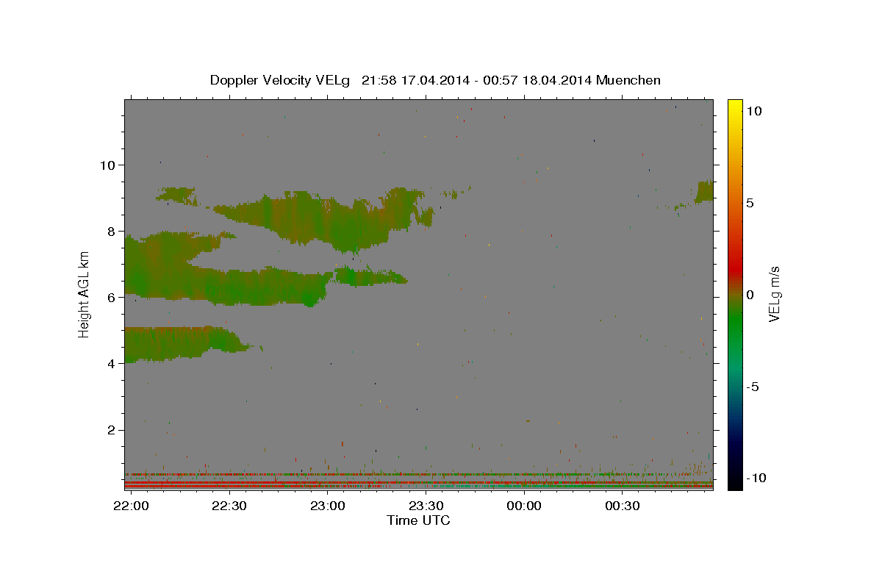Click the height tick label 8

tap(111, 231)
